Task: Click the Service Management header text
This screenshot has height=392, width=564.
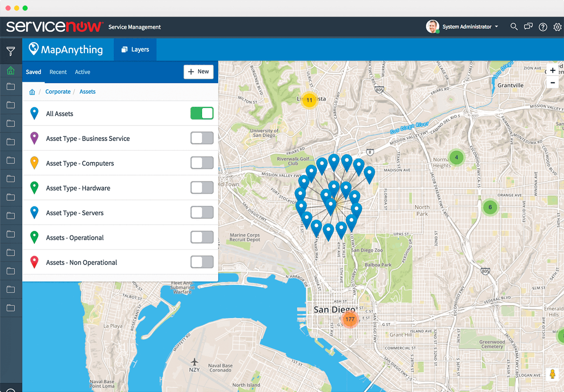Action: (134, 27)
